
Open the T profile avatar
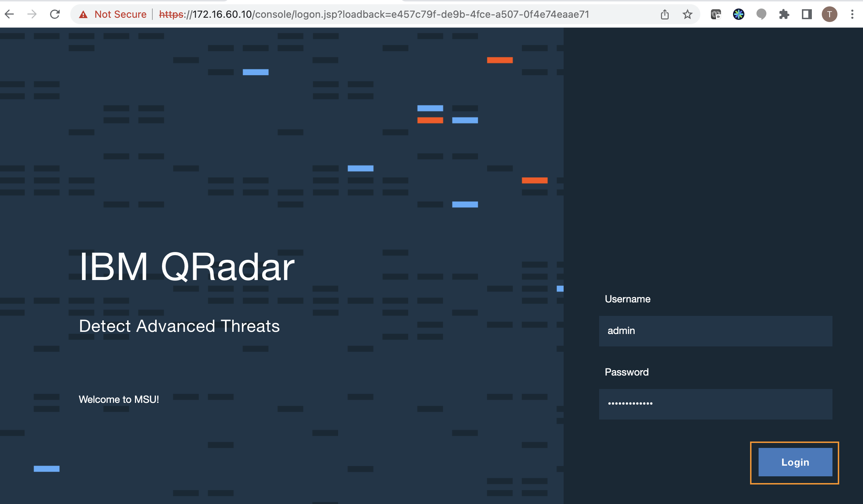pos(829,15)
